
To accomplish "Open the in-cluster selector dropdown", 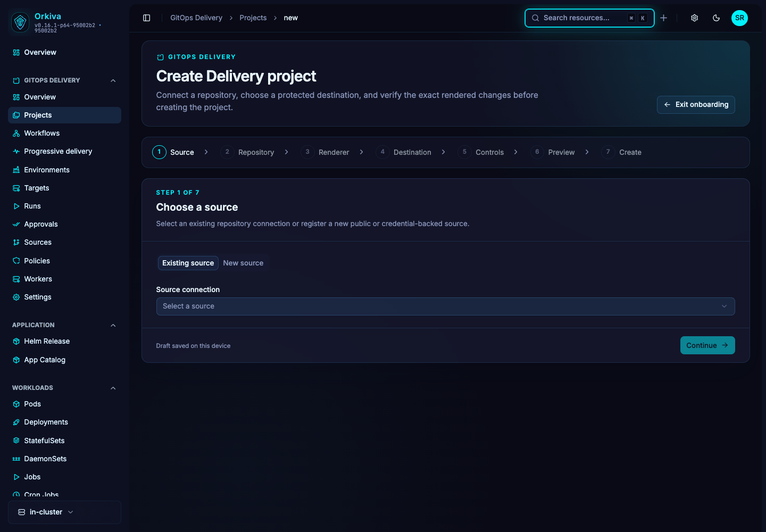I will (64, 512).
